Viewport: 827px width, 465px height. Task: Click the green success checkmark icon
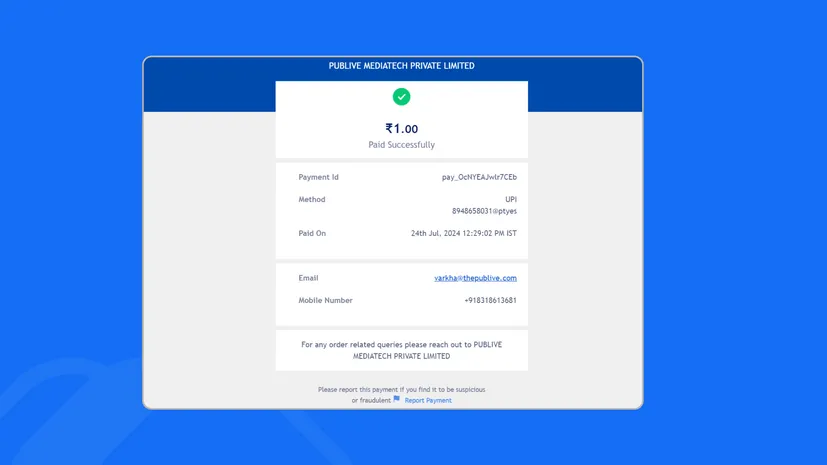(x=401, y=97)
